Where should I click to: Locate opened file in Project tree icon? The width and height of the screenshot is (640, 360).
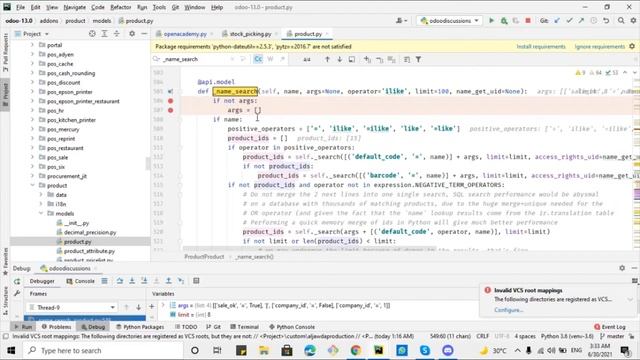[92, 34]
